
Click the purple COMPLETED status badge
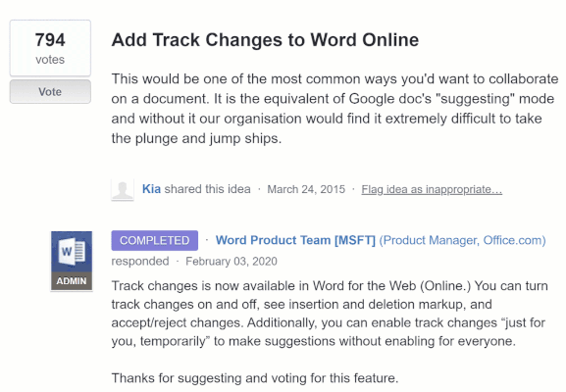pyautogui.click(x=154, y=240)
